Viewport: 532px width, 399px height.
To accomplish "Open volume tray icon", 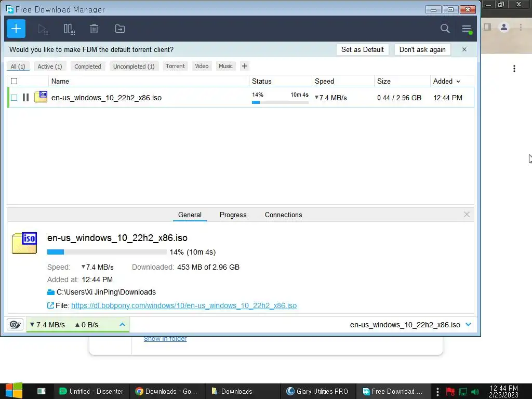I will pyautogui.click(x=475, y=392).
